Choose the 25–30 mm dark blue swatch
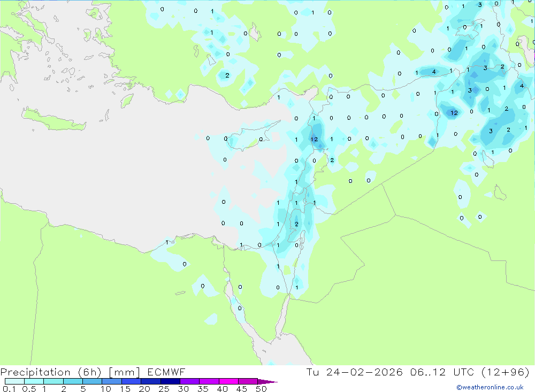Viewport: 535px width, 392px height. pos(170,381)
